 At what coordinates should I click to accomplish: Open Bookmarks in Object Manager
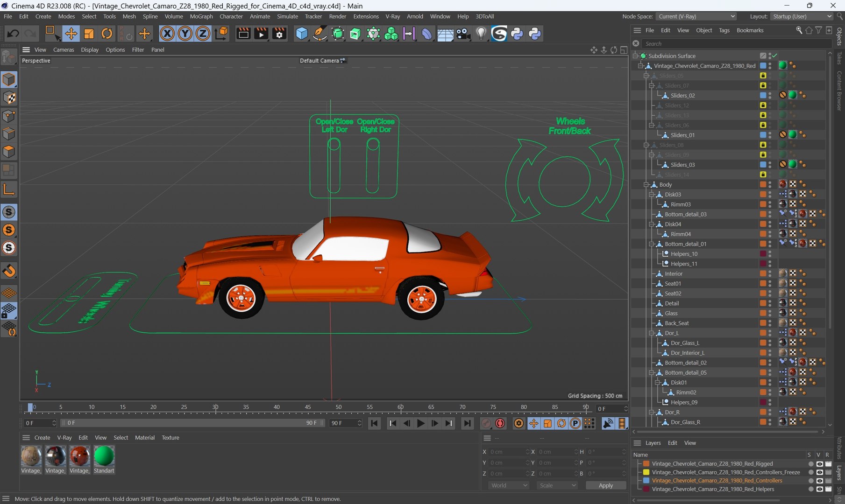tap(750, 30)
